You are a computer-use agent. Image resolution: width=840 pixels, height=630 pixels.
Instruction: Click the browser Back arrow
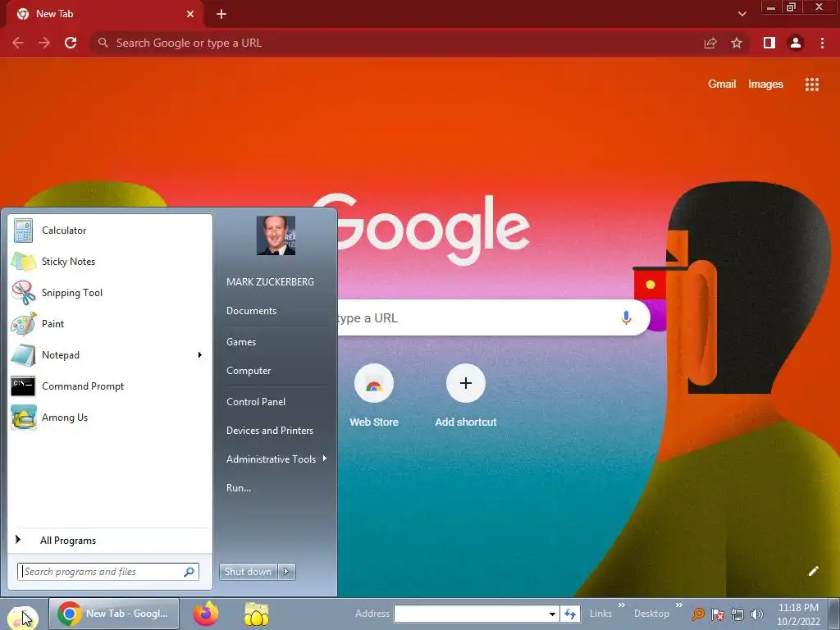tap(18, 43)
